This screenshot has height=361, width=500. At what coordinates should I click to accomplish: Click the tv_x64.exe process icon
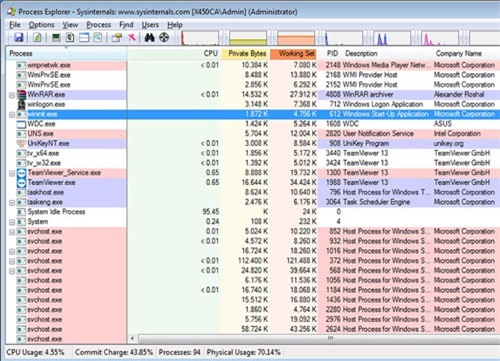(21, 153)
